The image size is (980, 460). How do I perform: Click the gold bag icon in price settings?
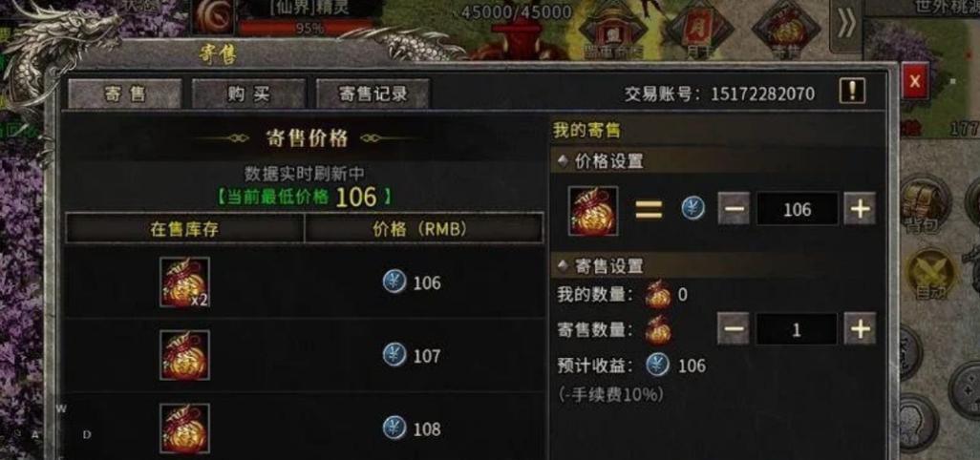592,210
